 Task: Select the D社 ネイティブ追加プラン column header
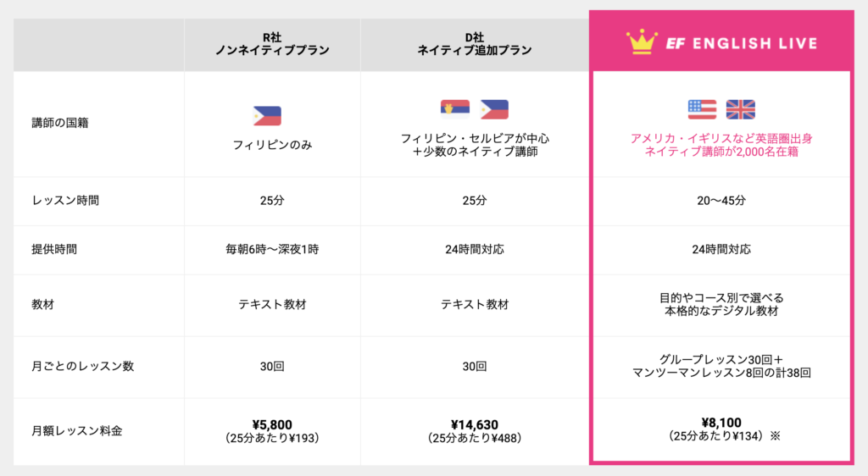click(475, 44)
